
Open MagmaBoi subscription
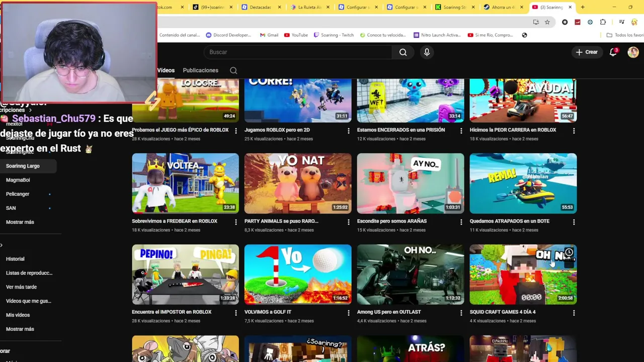[18, 180]
